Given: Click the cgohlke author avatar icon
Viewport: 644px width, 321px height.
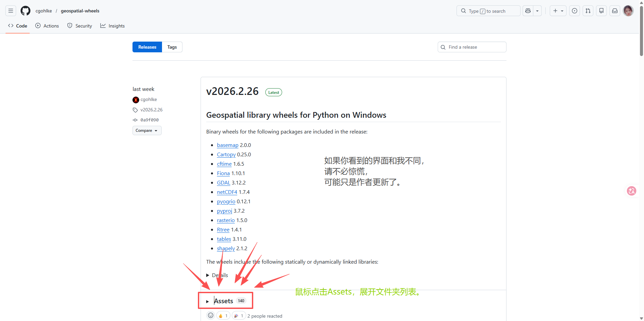Looking at the screenshot, I should (x=136, y=100).
